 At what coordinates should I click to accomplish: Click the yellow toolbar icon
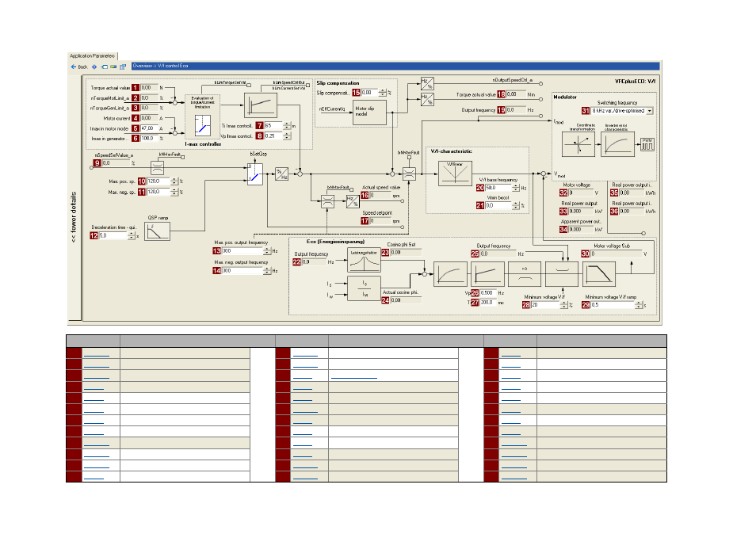(113, 67)
